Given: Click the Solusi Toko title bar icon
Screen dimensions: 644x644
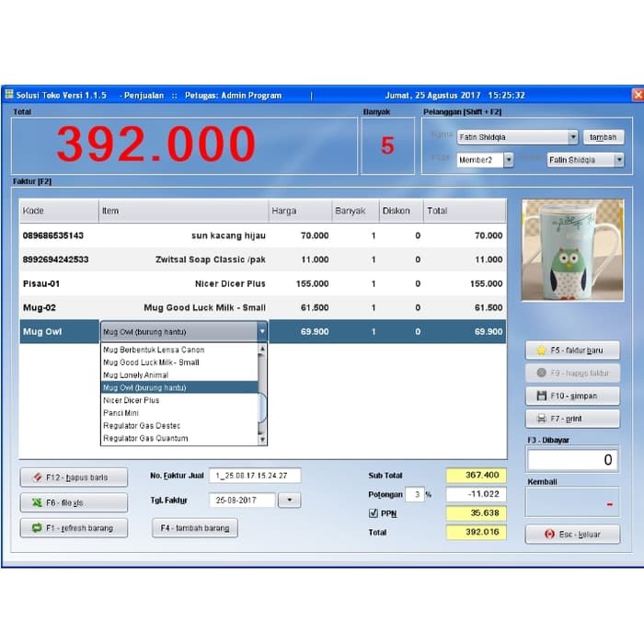Looking at the screenshot, I should click(x=9, y=95).
